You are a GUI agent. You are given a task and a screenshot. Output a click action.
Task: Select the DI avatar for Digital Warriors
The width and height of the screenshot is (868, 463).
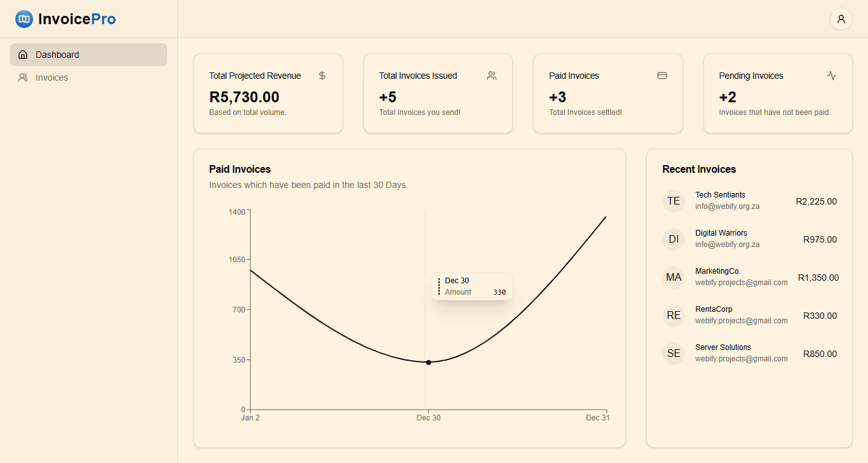click(x=674, y=239)
